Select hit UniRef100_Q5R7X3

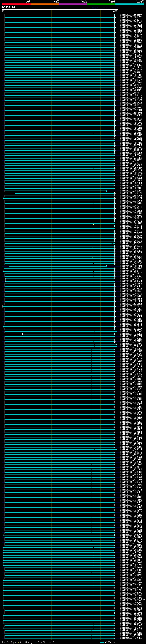pos(131,580)
